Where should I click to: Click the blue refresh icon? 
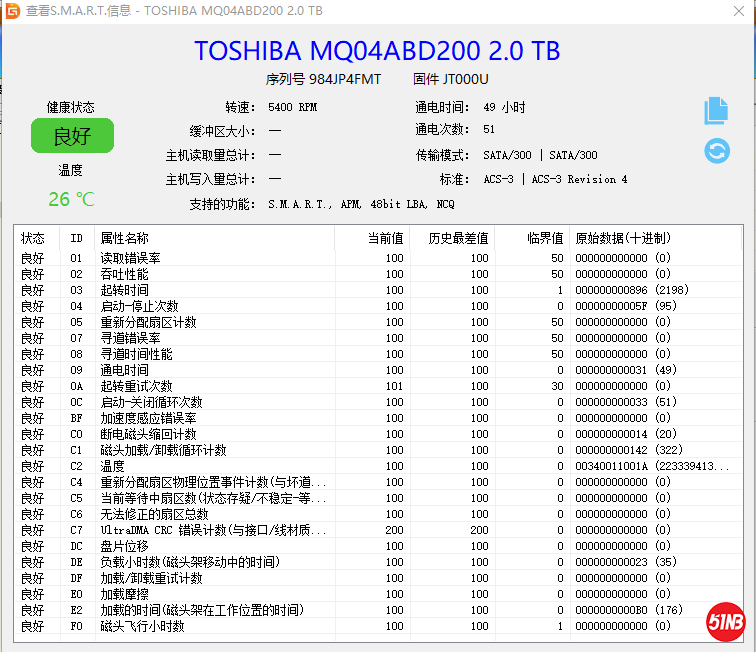pyautogui.click(x=716, y=151)
